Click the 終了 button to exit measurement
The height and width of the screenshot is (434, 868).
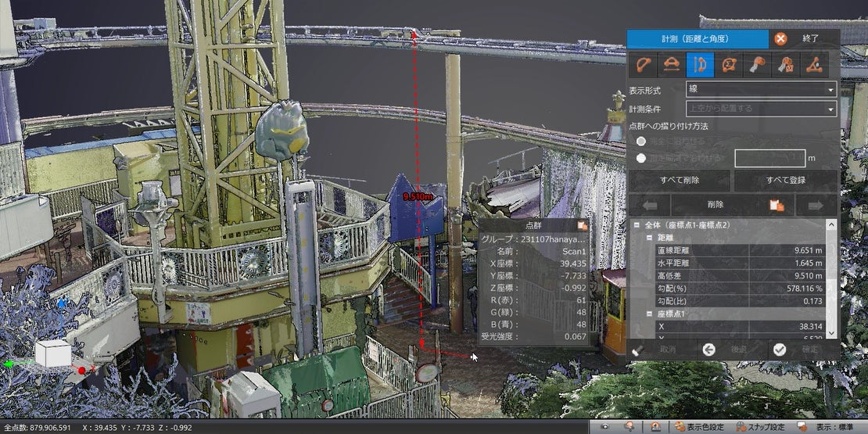coord(810,39)
